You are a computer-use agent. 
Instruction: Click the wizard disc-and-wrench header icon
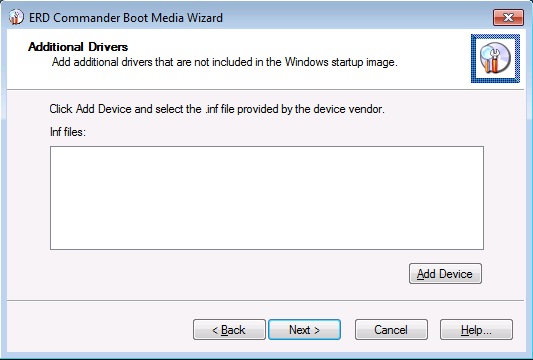point(495,58)
